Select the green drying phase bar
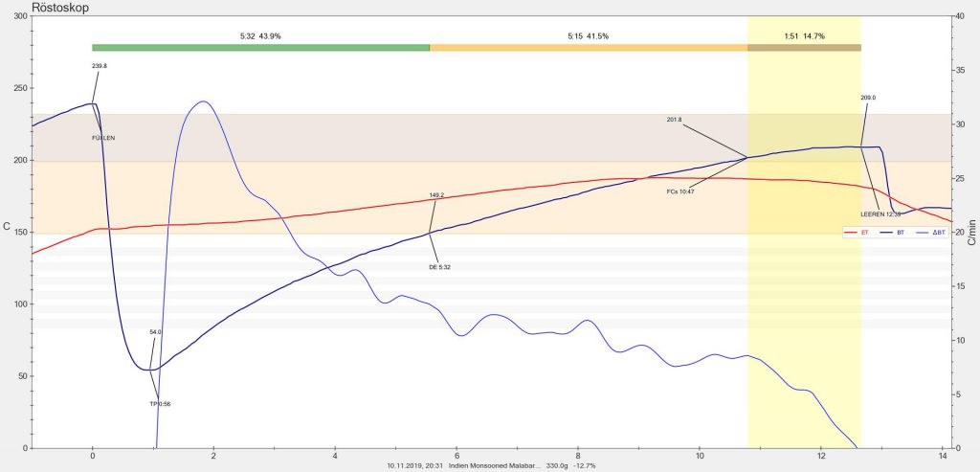 pyautogui.click(x=260, y=47)
